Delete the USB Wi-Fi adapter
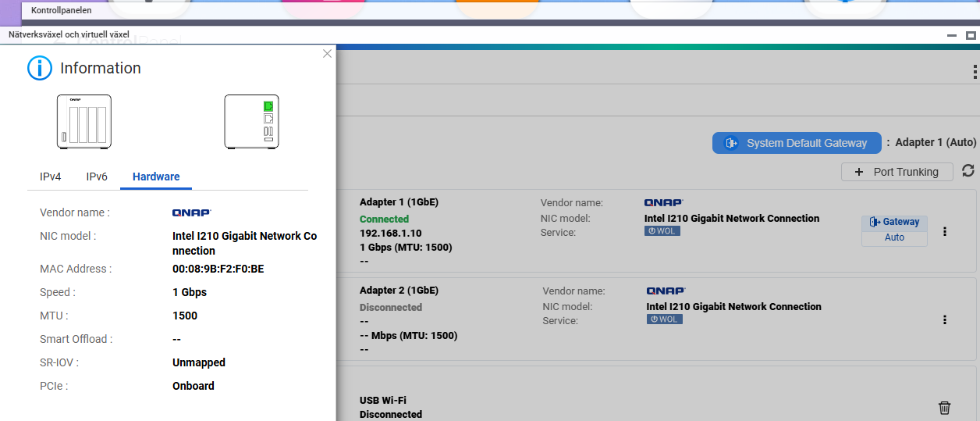 [x=944, y=408]
